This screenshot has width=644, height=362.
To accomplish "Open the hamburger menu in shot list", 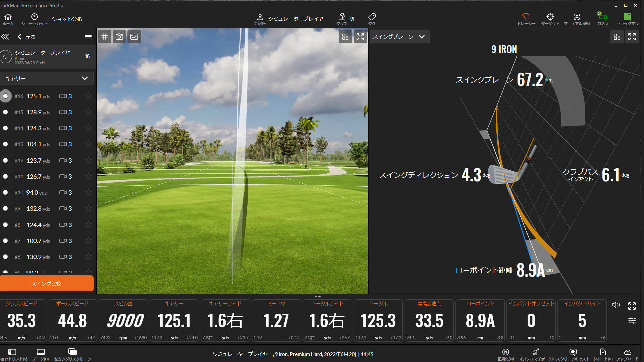I will 88,37.
